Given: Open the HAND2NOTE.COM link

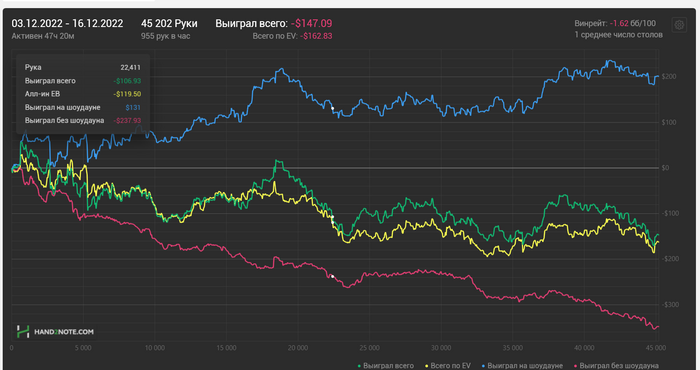Looking at the screenshot, I should [x=64, y=332].
